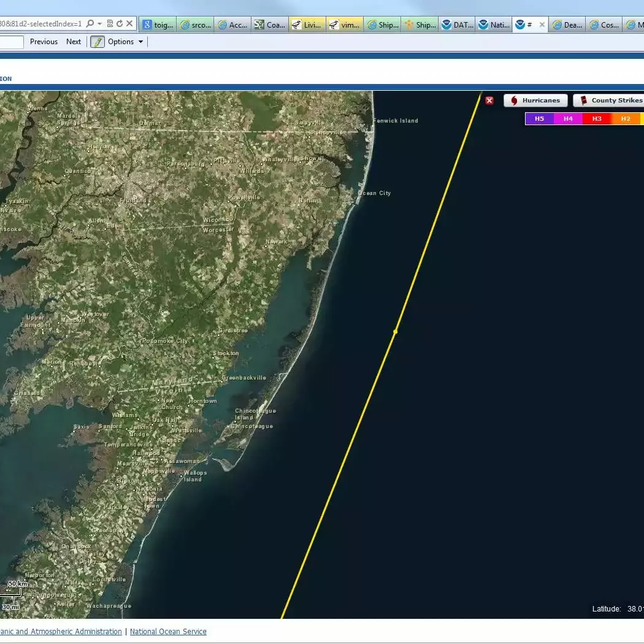Viewport: 644px width, 644px height.
Task: Close the active NOAA browser tab
Action: tap(541, 25)
